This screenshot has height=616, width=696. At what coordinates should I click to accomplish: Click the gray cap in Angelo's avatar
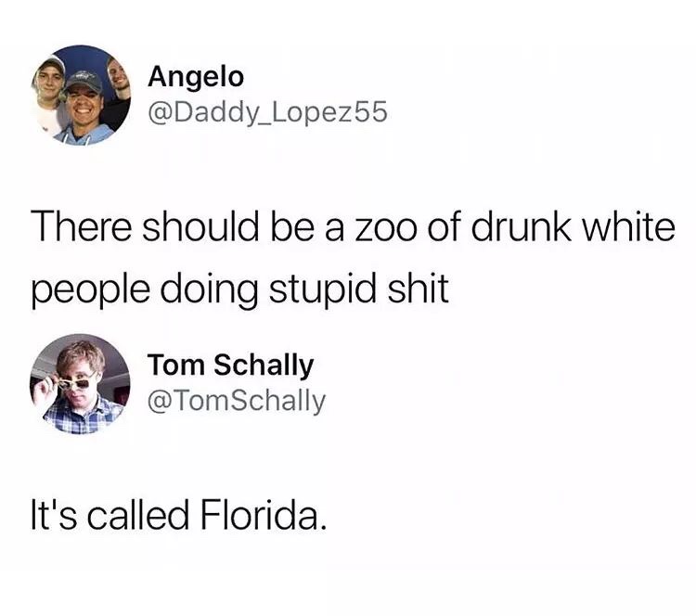(83, 81)
